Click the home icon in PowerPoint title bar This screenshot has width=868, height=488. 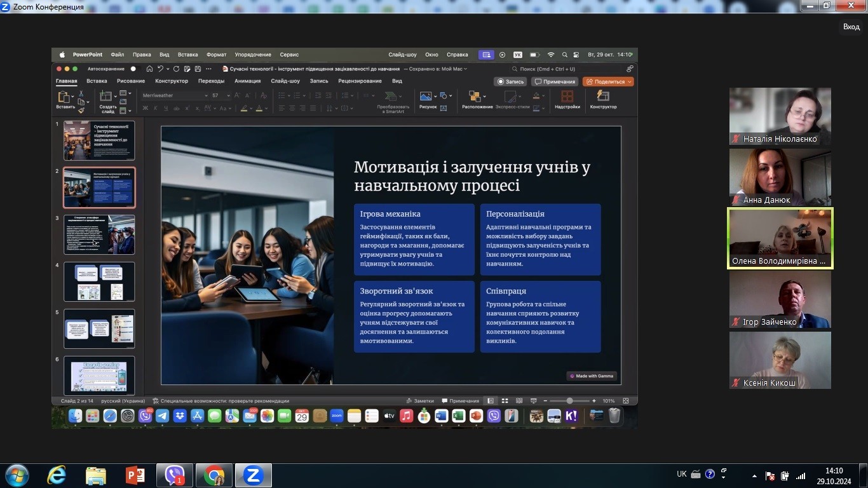pyautogui.click(x=149, y=69)
